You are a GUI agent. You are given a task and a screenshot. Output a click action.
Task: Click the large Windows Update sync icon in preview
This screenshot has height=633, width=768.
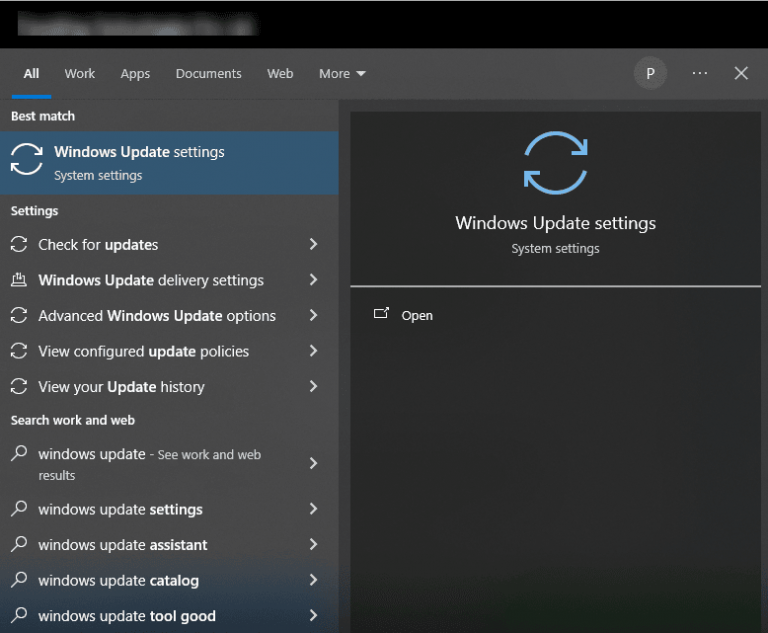click(x=555, y=163)
